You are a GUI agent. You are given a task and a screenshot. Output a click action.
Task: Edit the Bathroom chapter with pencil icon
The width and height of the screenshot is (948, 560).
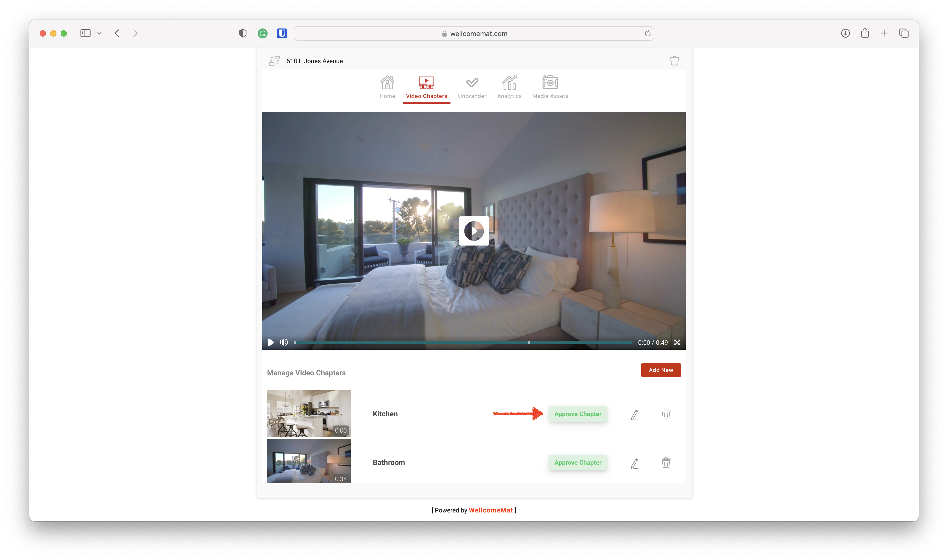pos(635,463)
